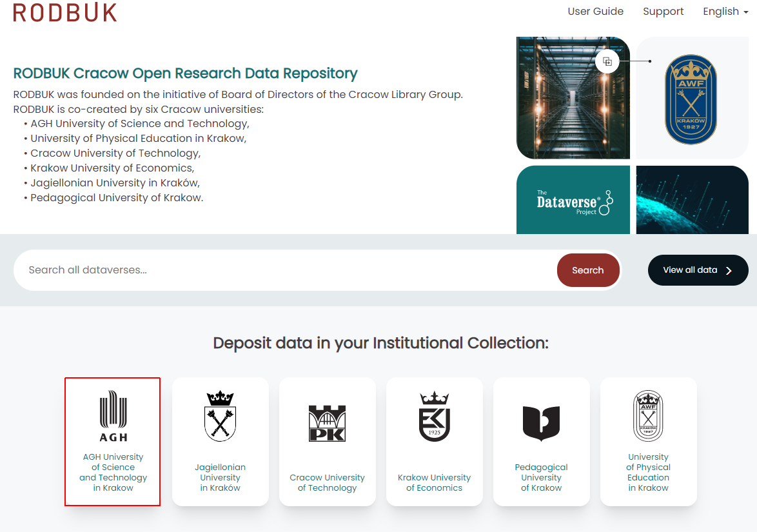
Task: Expand the English language dropdown
Action: [x=725, y=11]
